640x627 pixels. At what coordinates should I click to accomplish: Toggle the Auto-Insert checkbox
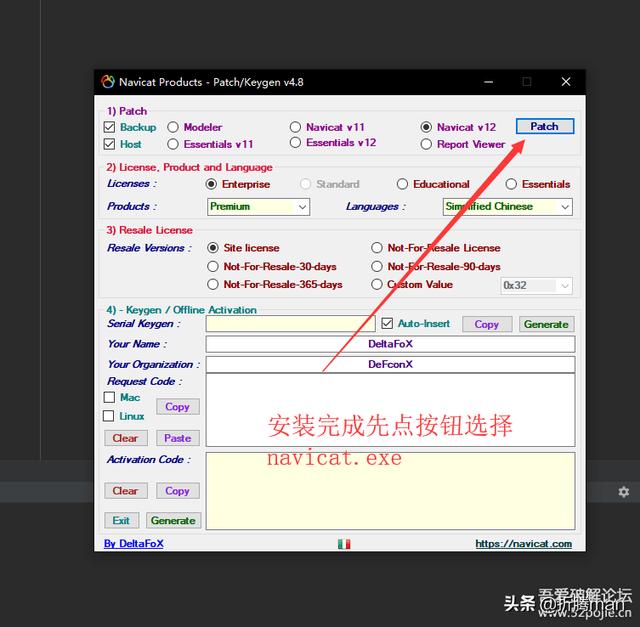(387, 324)
